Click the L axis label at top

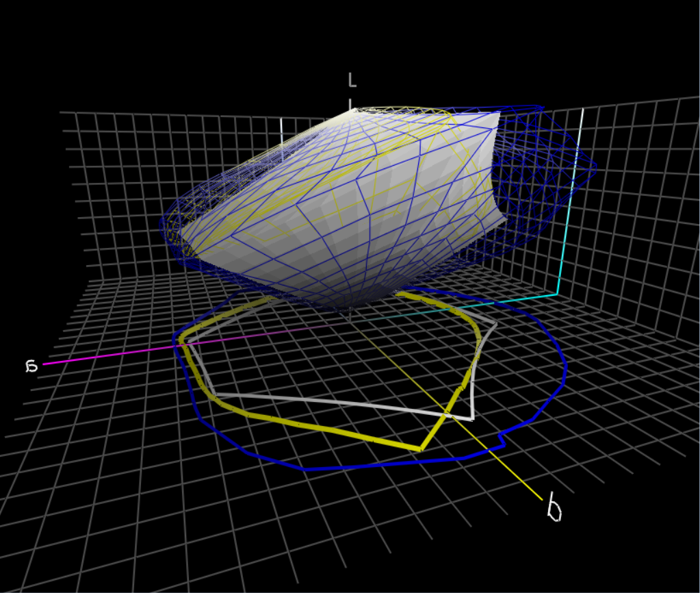click(x=352, y=81)
